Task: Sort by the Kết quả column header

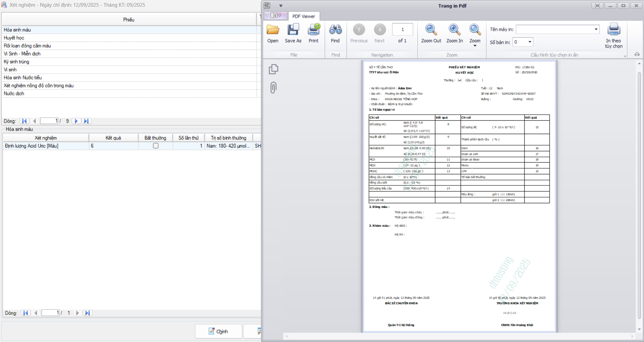Action: point(113,138)
